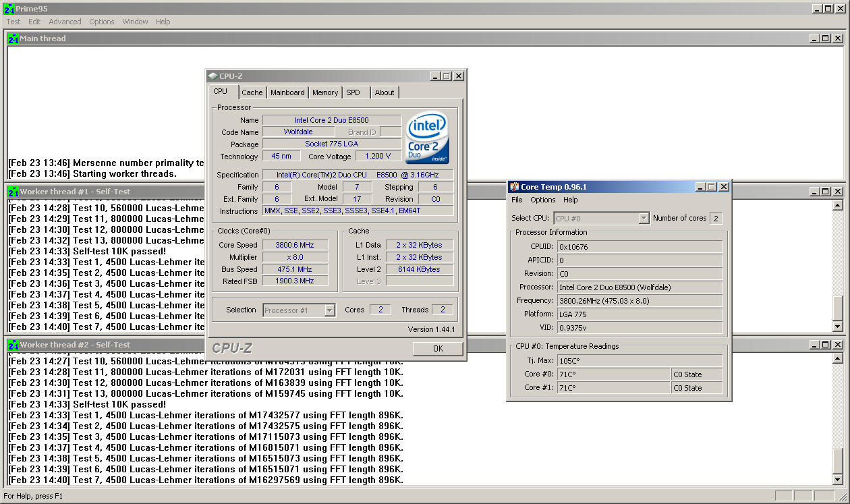850x504 pixels.
Task: Switch to the Memory tab in CPU-Z
Action: click(325, 92)
